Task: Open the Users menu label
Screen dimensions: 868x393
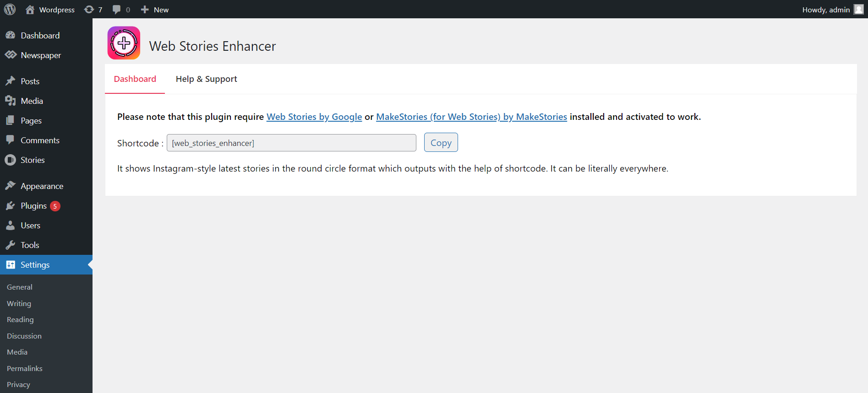Action: coord(30,225)
